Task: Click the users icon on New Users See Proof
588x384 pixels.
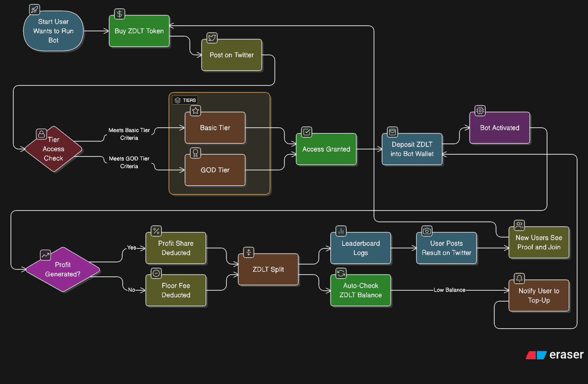Action: pyautogui.click(x=519, y=225)
